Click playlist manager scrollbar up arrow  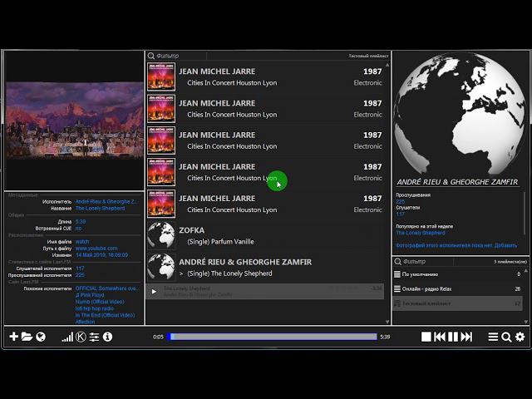click(525, 271)
